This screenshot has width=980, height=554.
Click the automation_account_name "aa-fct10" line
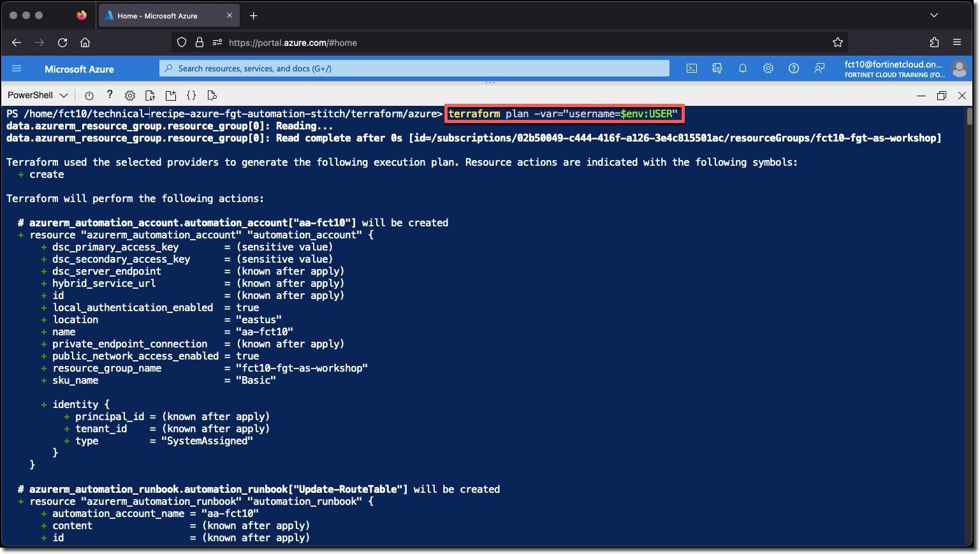click(x=150, y=513)
